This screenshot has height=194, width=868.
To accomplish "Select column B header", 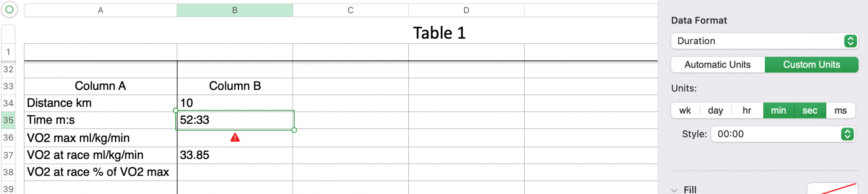I will coord(235,10).
